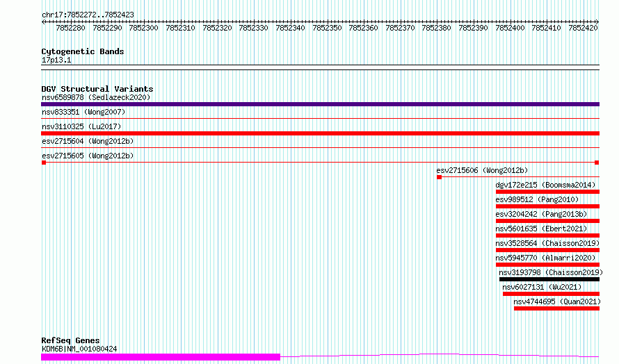This screenshot has width=619, height=364.
Task: Click the black nsv3193798 variant bar
Action: click(x=549, y=279)
